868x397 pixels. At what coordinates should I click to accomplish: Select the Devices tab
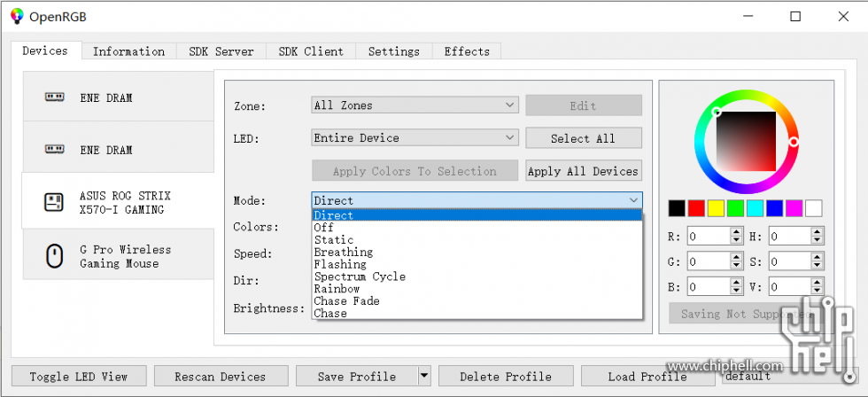point(45,51)
